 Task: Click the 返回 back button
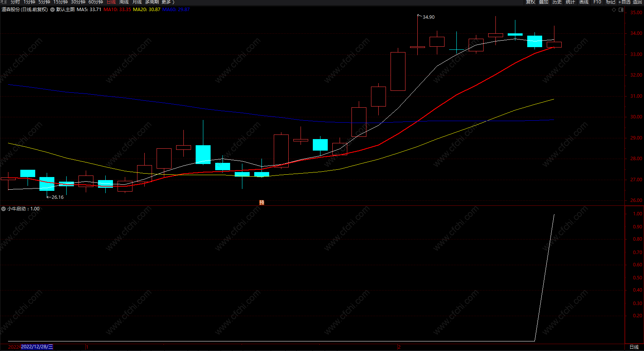637,2
